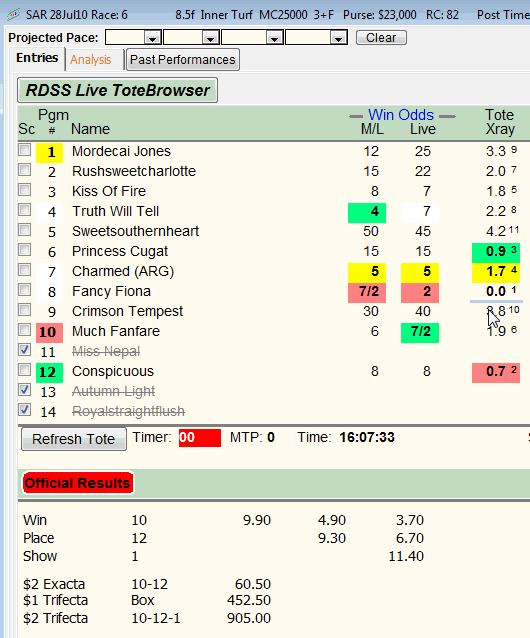
Task: Select the Rushsweetcharlotte horse name
Action: tap(134, 171)
